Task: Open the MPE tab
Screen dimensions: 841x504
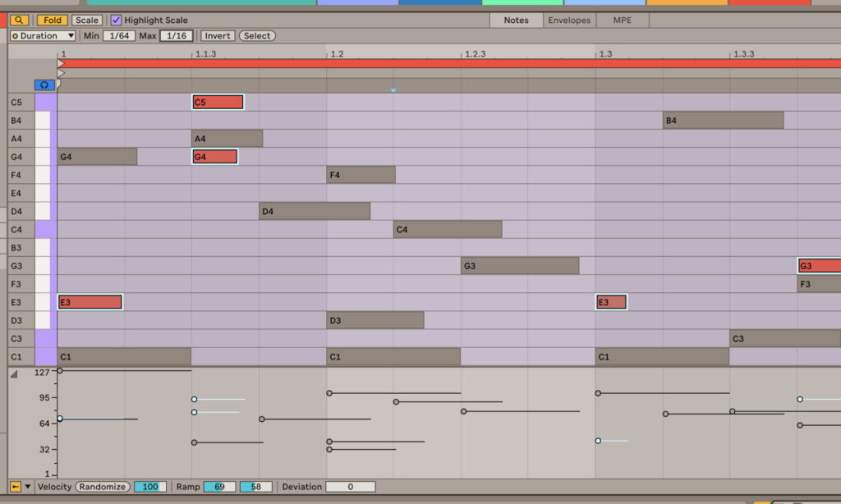Action: (623, 21)
